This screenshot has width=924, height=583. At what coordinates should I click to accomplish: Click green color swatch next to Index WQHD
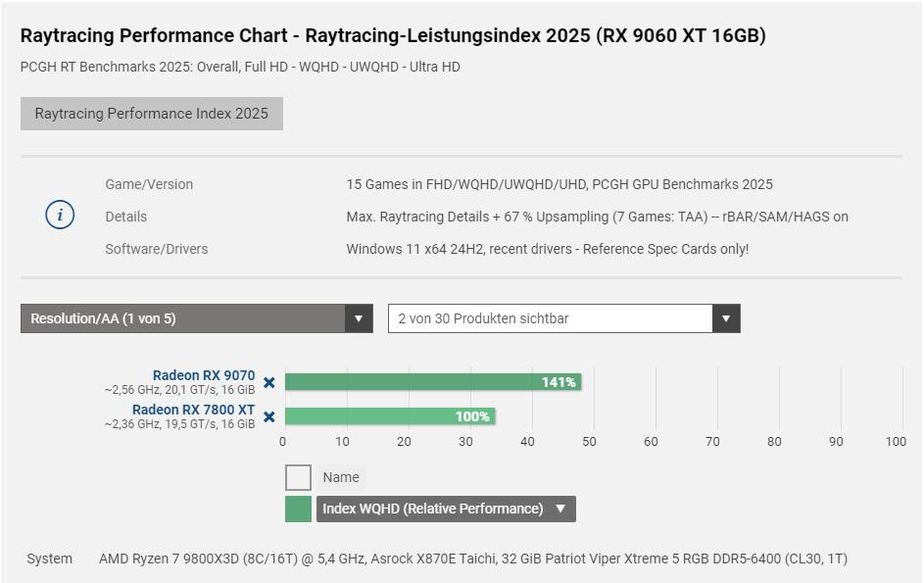pos(298,509)
